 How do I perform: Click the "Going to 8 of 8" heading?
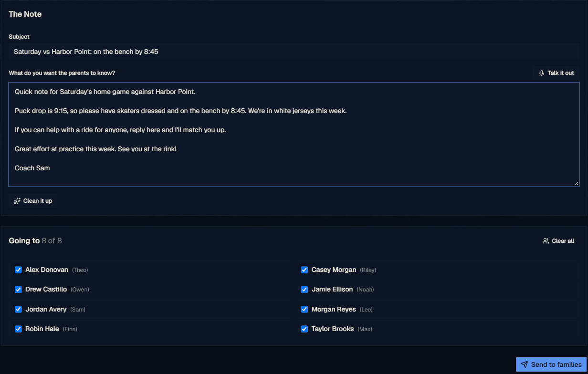coord(35,241)
